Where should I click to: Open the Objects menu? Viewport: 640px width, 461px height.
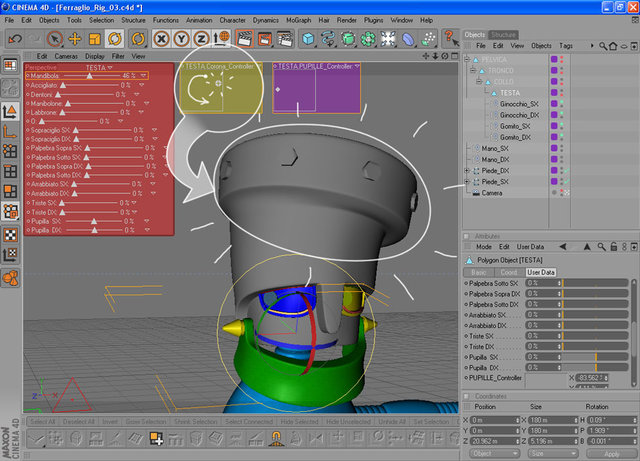[x=49, y=20]
